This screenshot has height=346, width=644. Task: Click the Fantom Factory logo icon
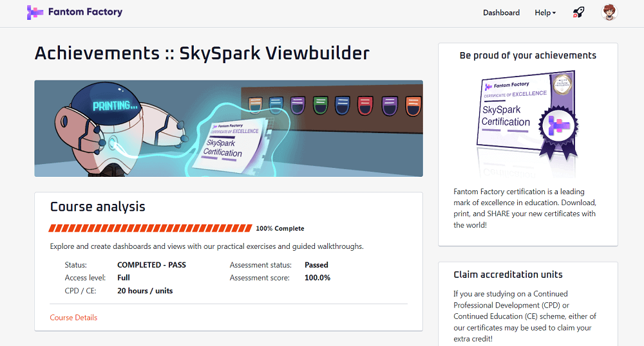point(35,12)
